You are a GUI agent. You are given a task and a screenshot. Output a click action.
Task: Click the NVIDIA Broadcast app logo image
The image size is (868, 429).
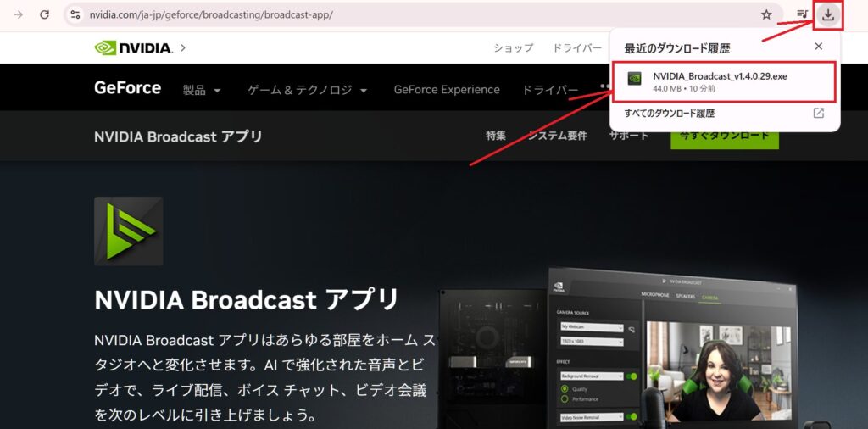point(129,231)
